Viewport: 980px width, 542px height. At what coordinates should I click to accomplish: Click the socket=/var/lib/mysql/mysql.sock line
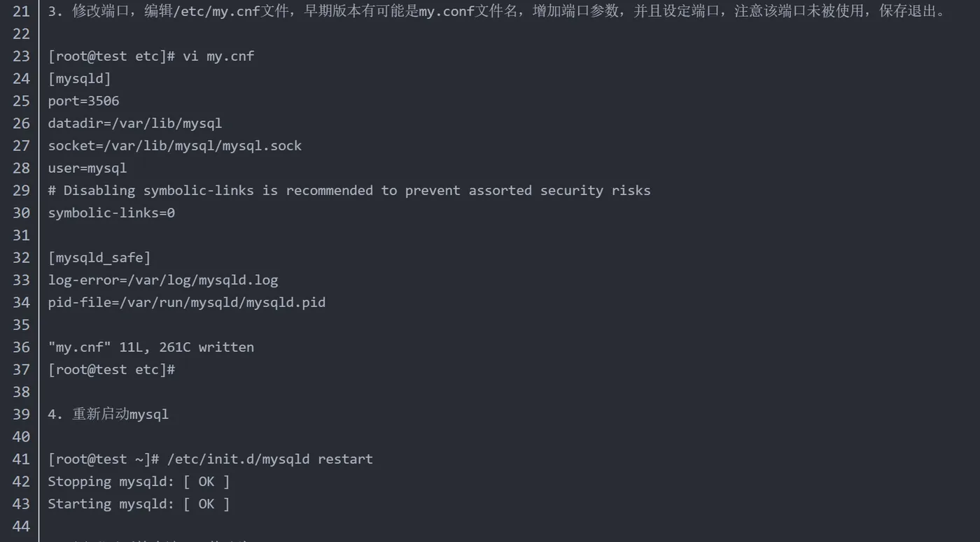tap(174, 145)
